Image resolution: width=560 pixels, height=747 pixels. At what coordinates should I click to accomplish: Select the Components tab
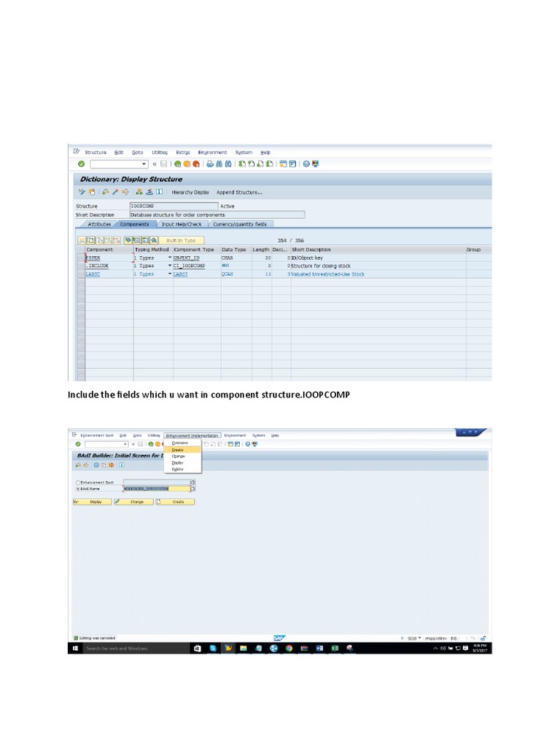point(134,225)
